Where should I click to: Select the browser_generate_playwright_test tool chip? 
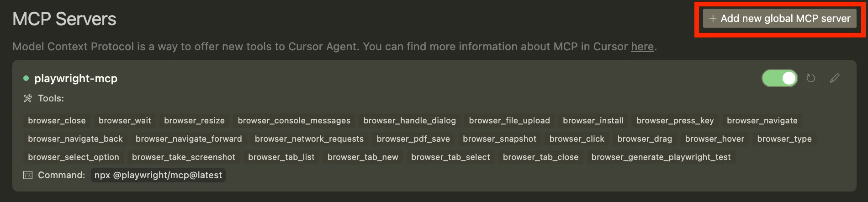[x=661, y=157]
